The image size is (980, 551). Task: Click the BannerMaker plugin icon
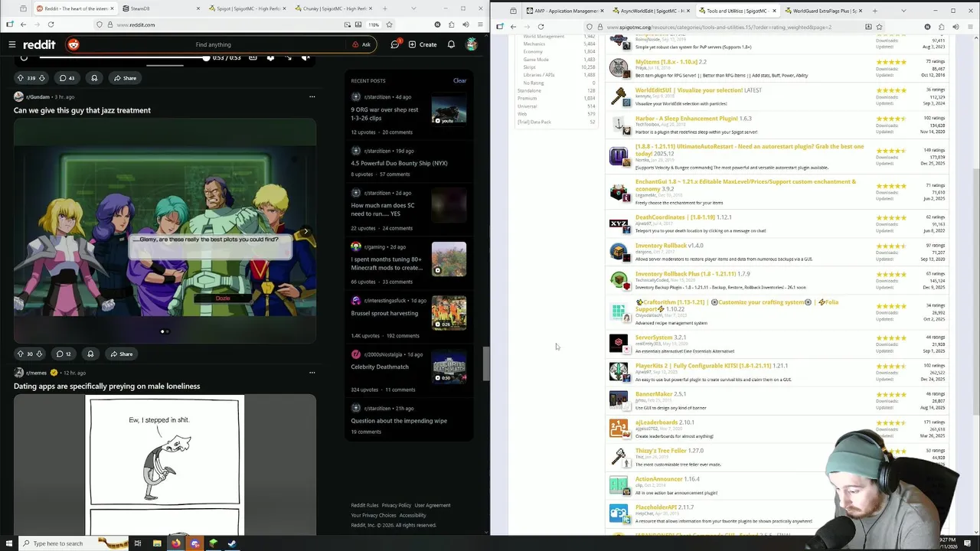[x=619, y=399]
